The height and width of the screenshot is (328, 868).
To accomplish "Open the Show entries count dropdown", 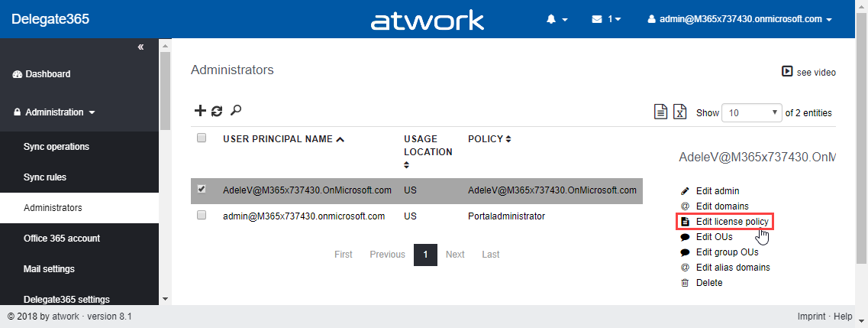I will (x=752, y=112).
